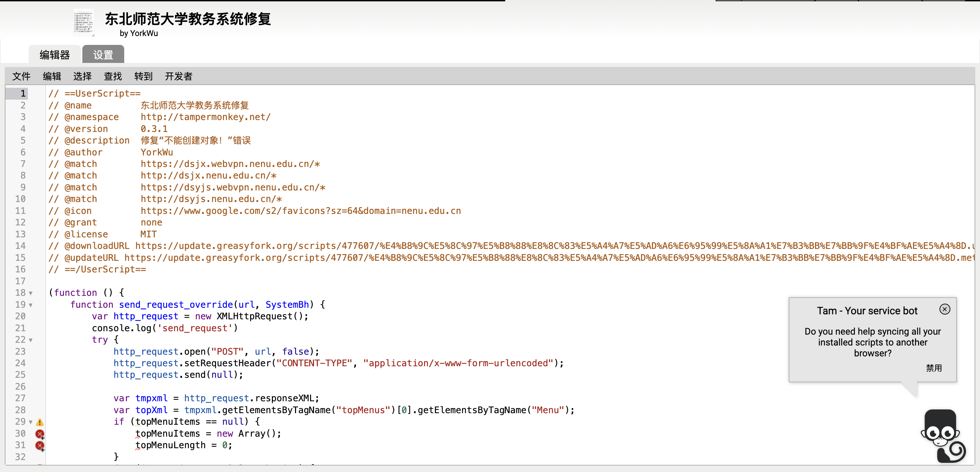Image resolution: width=980 pixels, height=472 pixels.
Task: Select the 编辑器 tab
Action: [x=55, y=55]
